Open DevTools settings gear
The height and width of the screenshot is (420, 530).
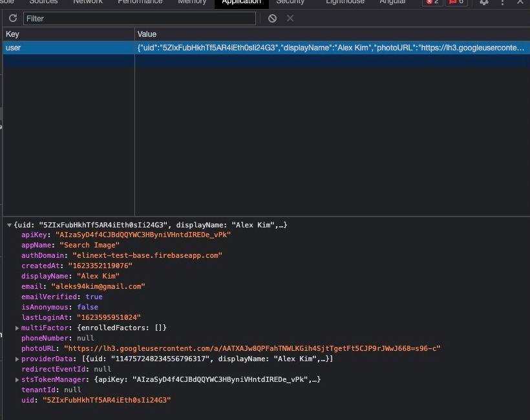tap(483, 3)
